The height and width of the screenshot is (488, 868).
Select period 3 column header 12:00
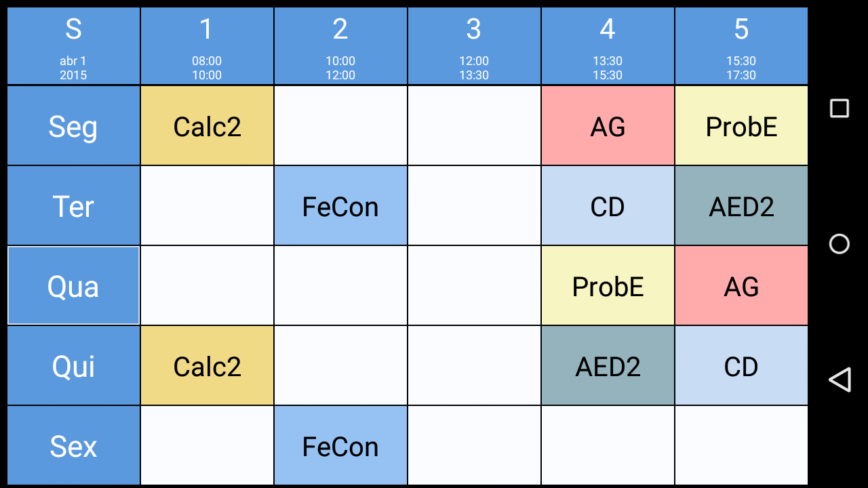click(474, 46)
